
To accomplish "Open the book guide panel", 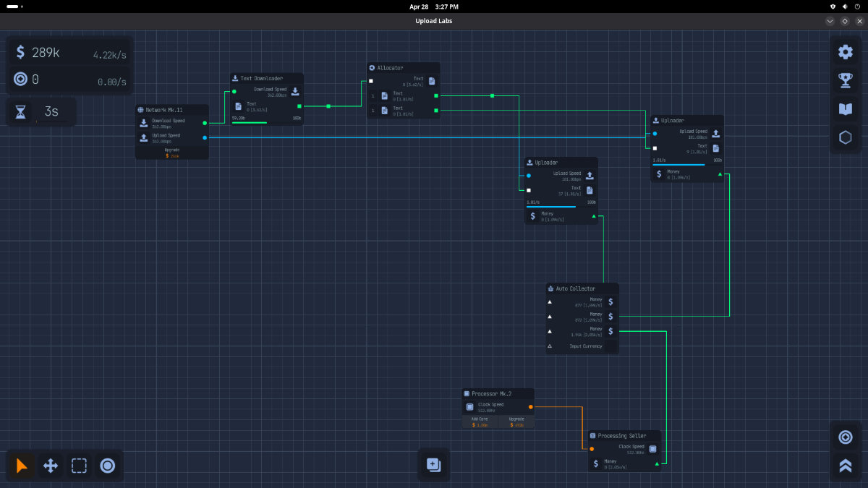I will [x=845, y=108].
